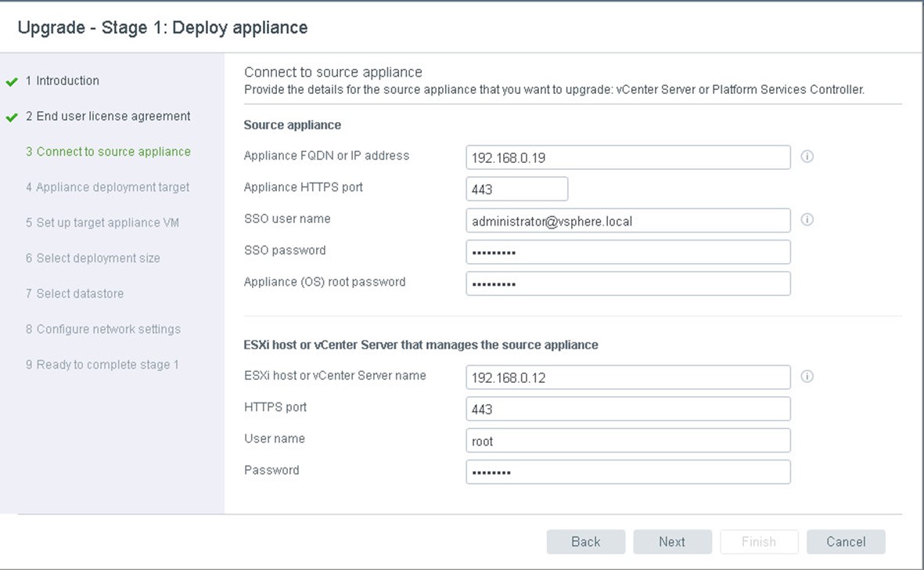
Task: Click the Back button
Action: click(x=586, y=542)
